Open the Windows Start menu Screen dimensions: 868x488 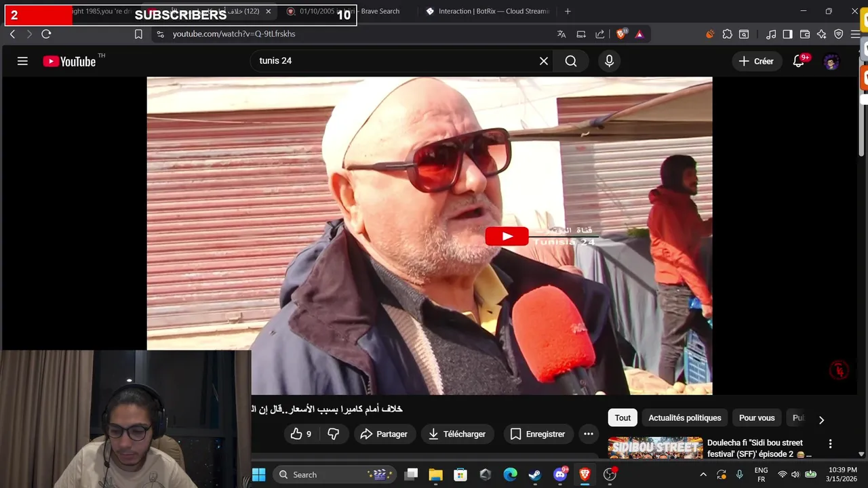coord(258,474)
